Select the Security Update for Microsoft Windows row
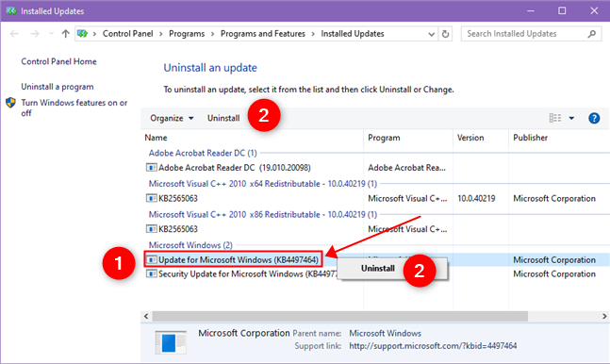Image resolution: width=610 pixels, height=364 pixels. (x=247, y=274)
